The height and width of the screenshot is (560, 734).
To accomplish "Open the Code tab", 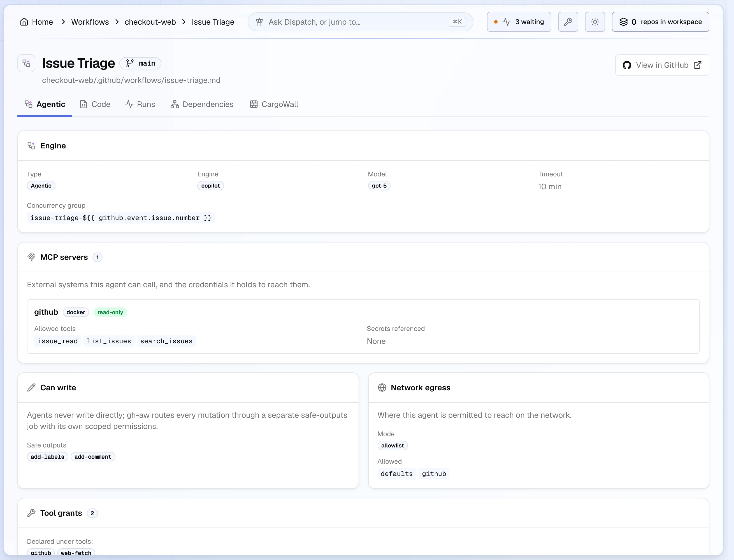I will coord(95,104).
